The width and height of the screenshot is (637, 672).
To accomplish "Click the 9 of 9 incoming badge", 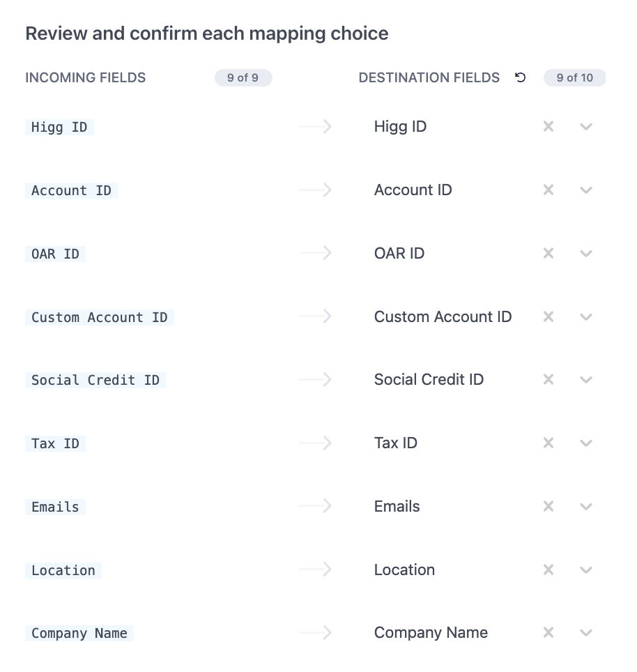I will pos(243,77).
